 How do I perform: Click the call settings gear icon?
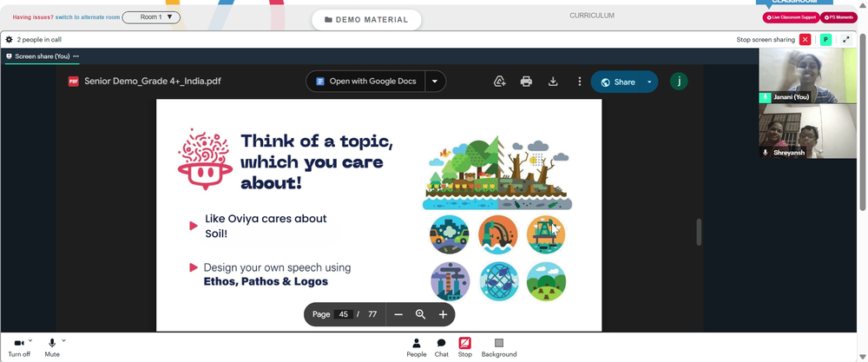9,40
